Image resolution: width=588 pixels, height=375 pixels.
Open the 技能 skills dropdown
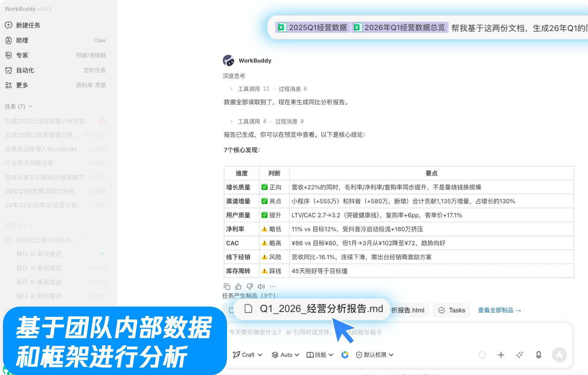click(x=320, y=355)
